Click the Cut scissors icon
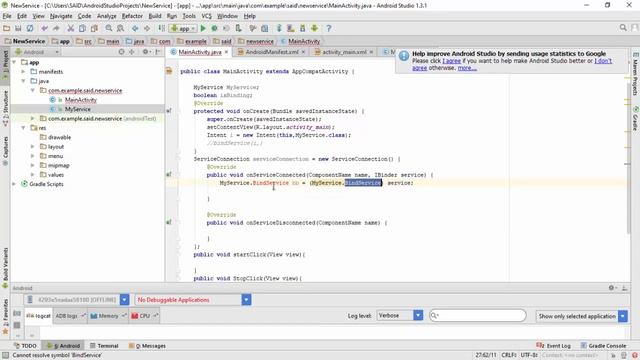Screen dimensions: 640x360 71,28
